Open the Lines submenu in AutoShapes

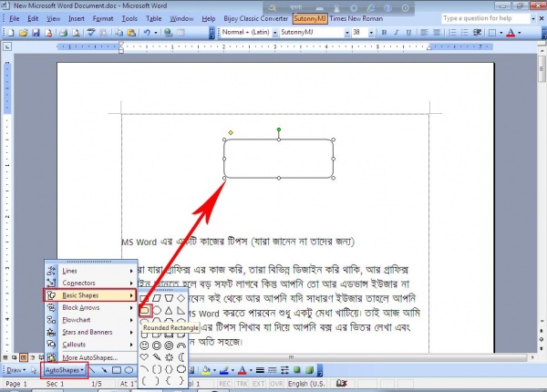click(91, 271)
